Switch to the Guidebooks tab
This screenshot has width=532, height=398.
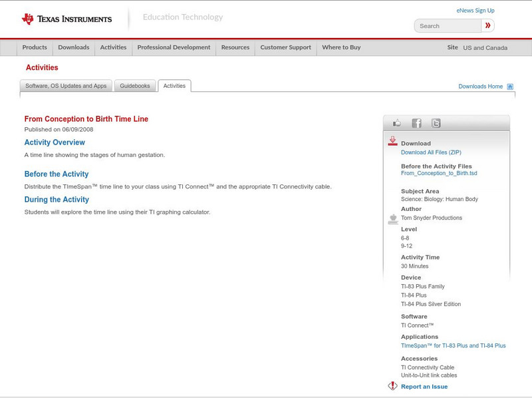(136, 86)
